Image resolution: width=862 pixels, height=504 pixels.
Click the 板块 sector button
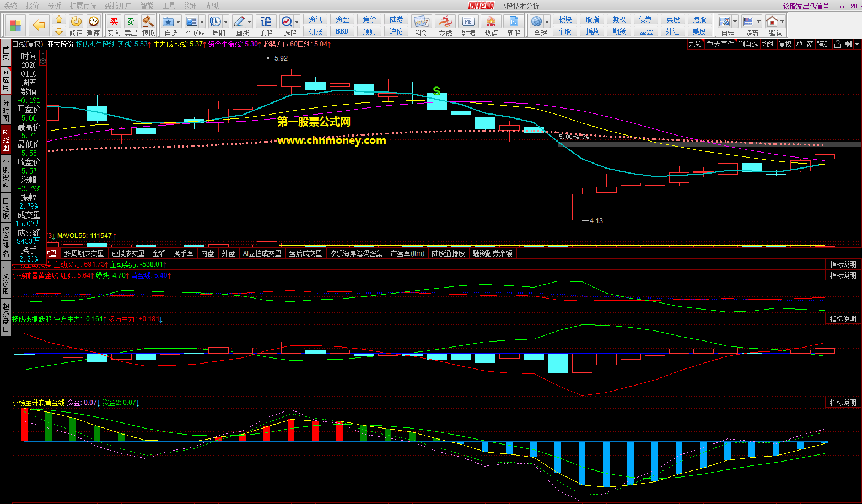565,19
